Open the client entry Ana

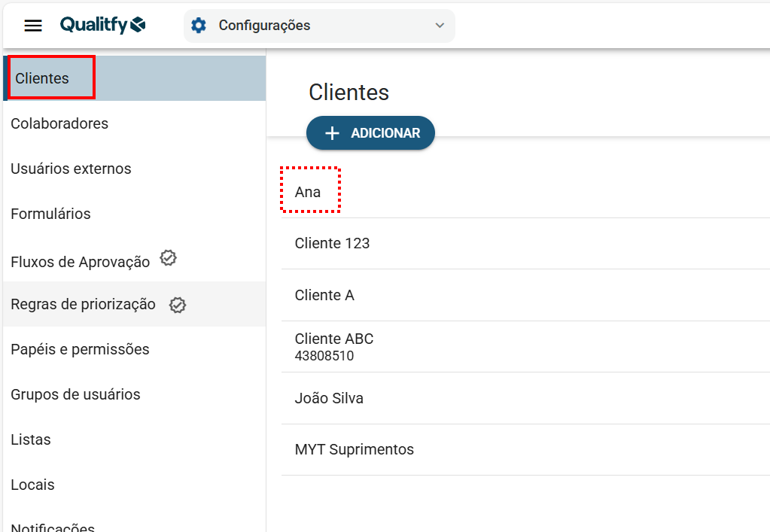click(x=308, y=192)
